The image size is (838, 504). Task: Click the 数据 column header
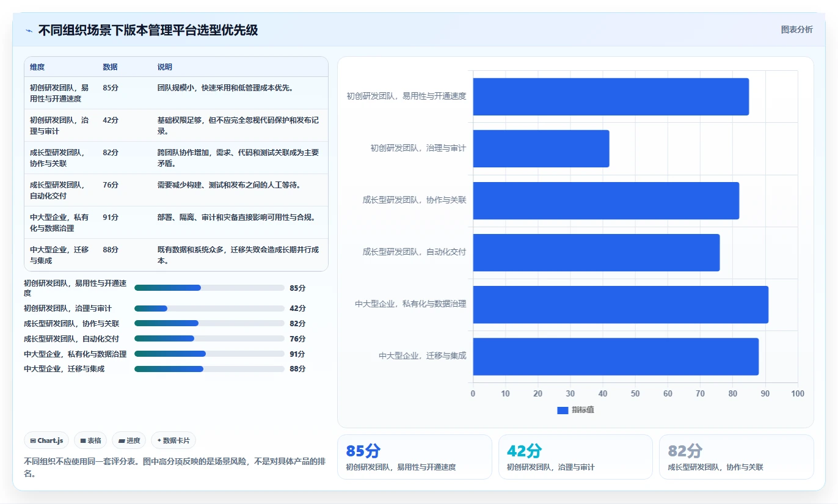111,67
